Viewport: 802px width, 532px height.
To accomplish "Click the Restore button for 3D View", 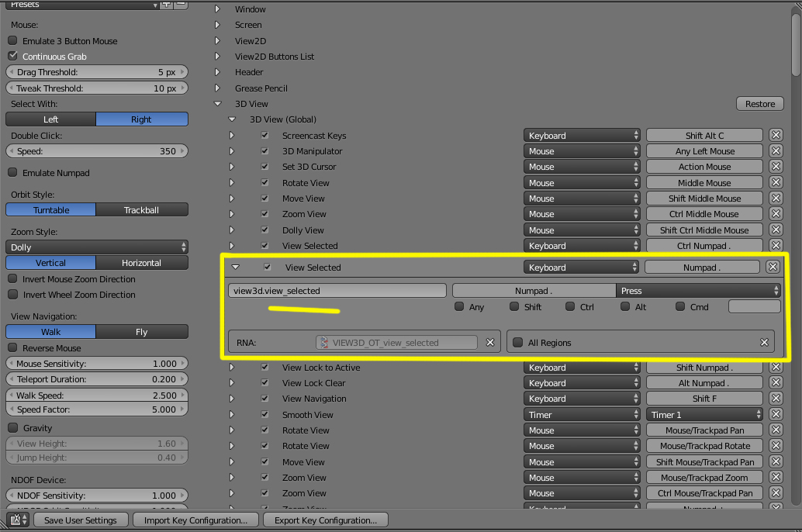I will pyautogui.click(x=760, y=104).
